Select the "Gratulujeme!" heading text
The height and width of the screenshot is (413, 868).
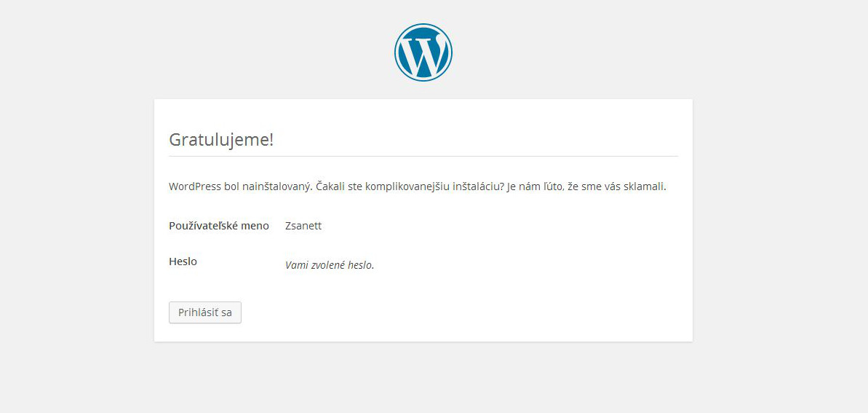[221, 140]
